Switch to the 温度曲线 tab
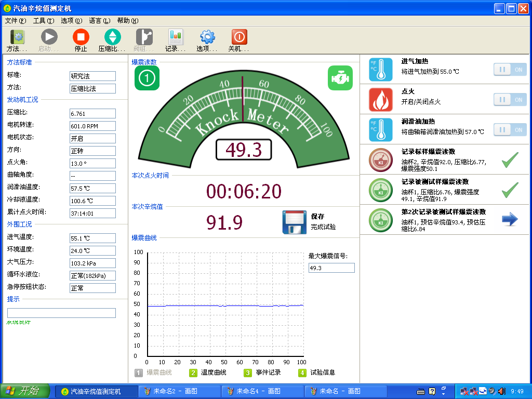This screenshot has width=532, height=399. coord(208,373)
